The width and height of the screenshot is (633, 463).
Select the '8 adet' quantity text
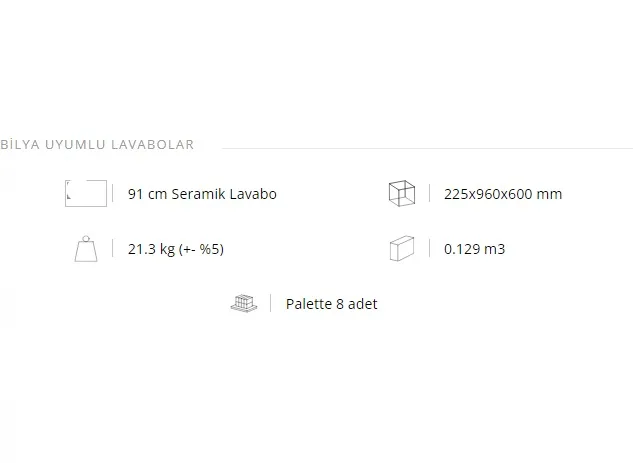point(357,304)
